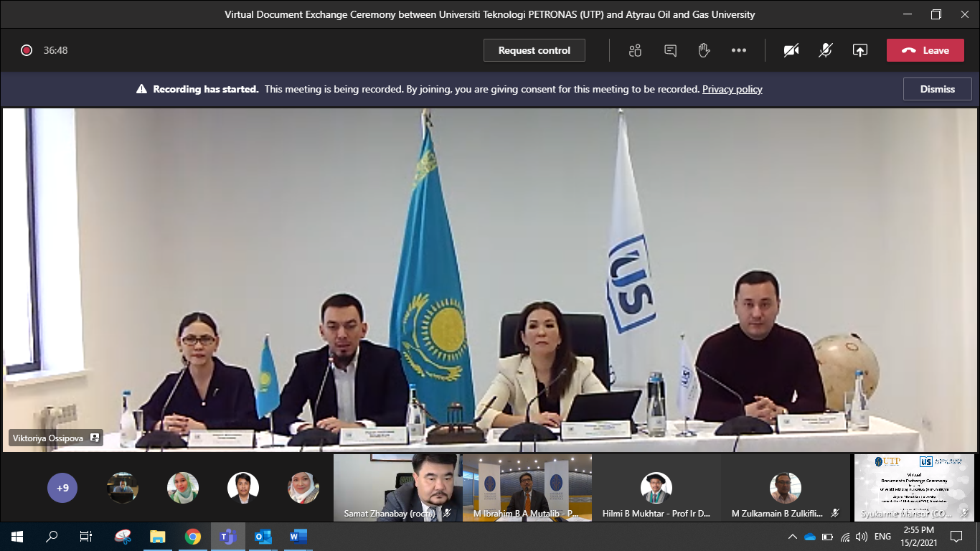Open the participants panel icon
The height and width of the screenshot is (551, 980).
tap(635, 50)
